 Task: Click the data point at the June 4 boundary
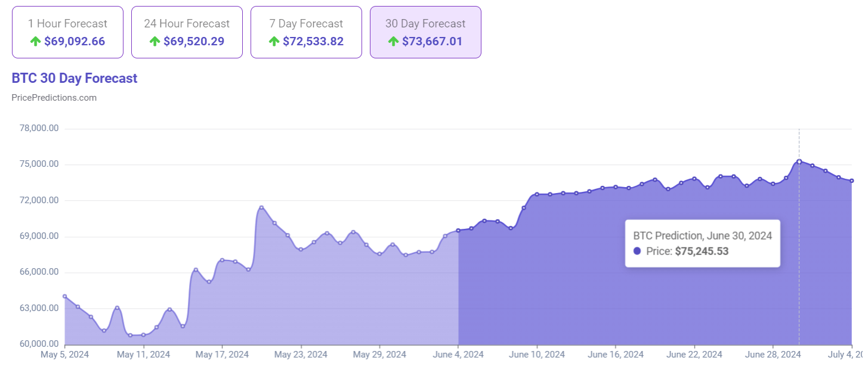click(458, 231)
